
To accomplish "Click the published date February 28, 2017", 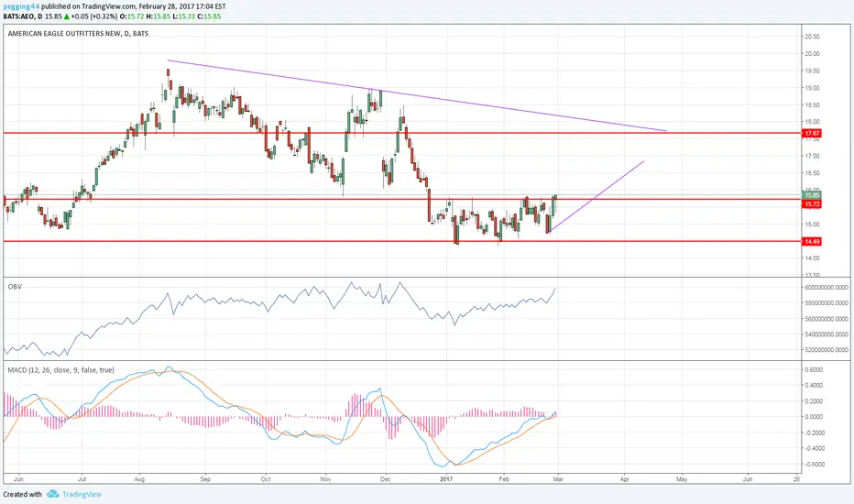I will click(168, 6).
